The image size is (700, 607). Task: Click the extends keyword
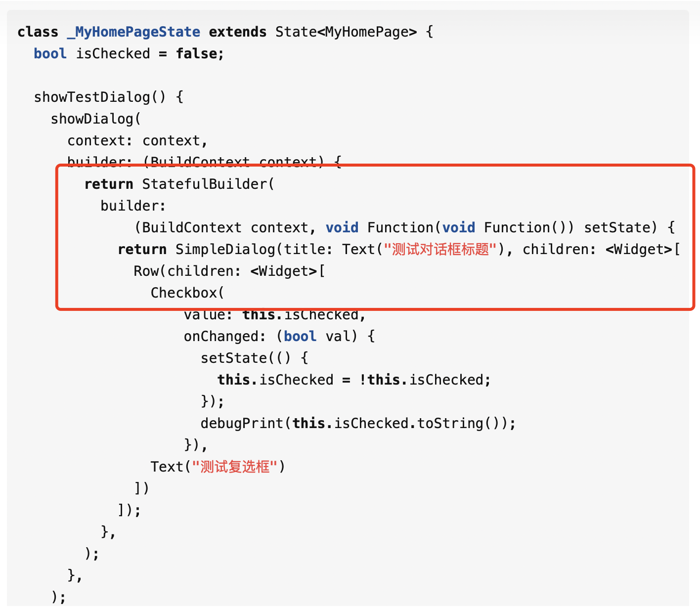click(x=237, y=32)
